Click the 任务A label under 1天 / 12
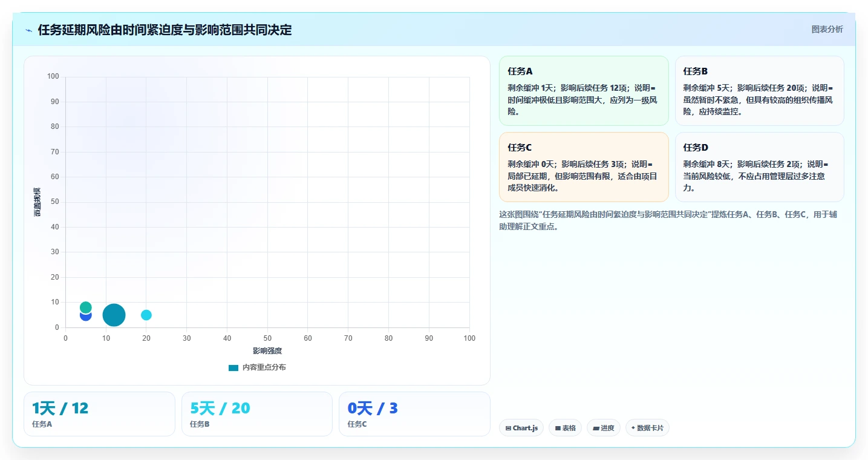 (x=42, y=424)
